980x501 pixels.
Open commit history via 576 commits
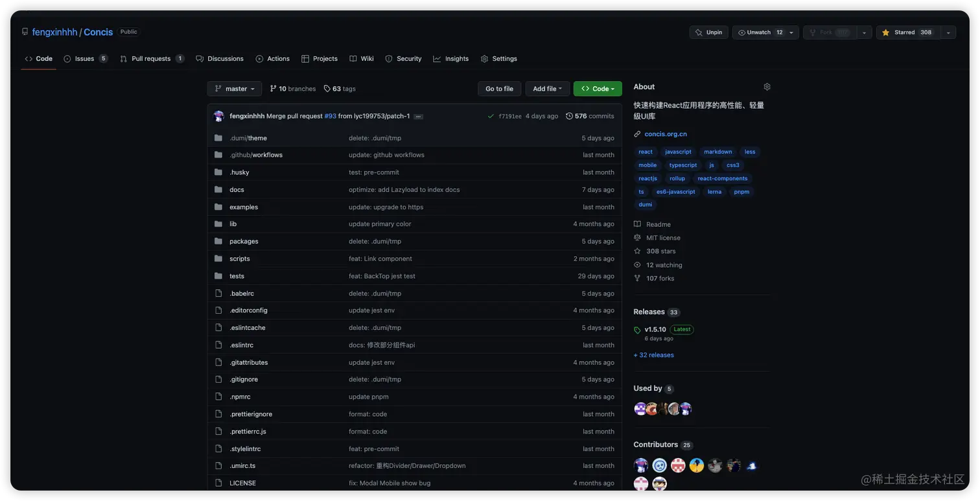[x=590, y=116]
